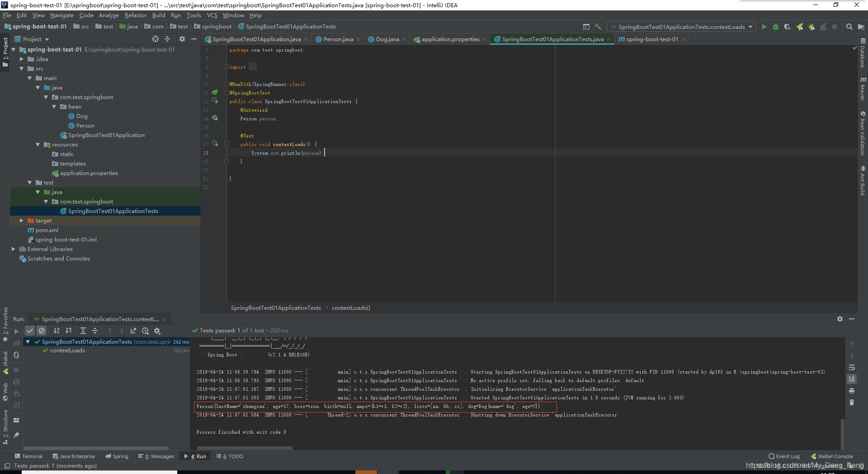Screen dimensions: 868x474
Task: Toggle Show Ignored tests button
Action: tap(42, 331)
